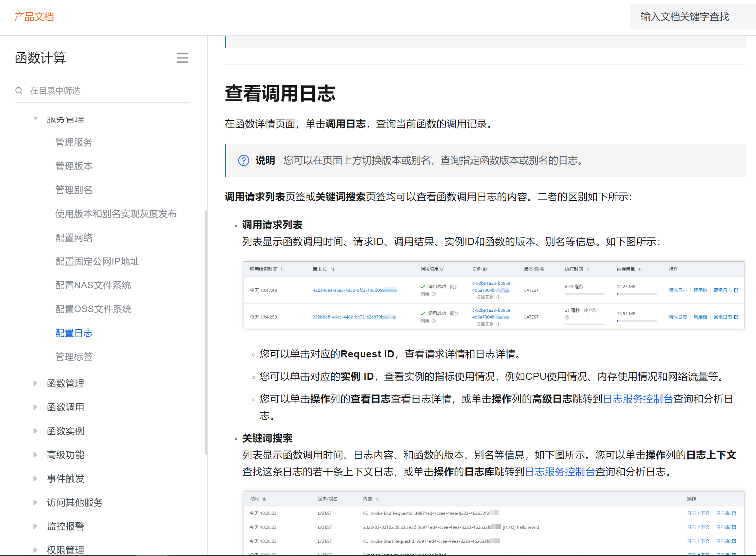The height and width of the screenshot is (556, 756).
Task: Click help icon beside 按量实例 in 10:46:58 row
Action: click(x=498, y=324)
